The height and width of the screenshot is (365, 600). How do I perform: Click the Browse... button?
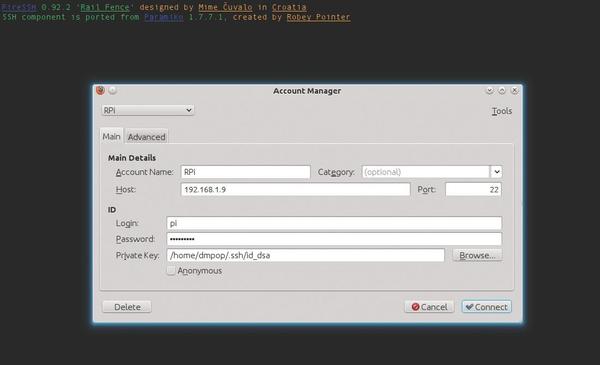pyautogui.click(x=478, y=255)
